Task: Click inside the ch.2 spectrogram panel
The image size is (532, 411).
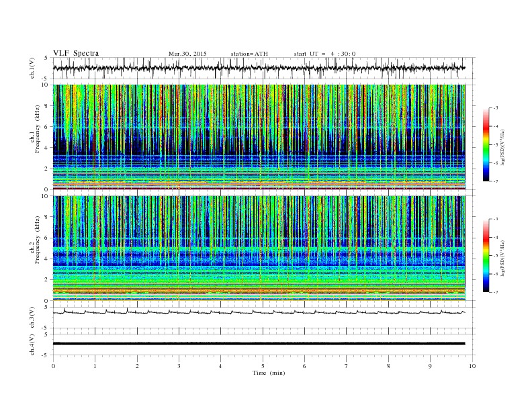Action: [259, 248]
